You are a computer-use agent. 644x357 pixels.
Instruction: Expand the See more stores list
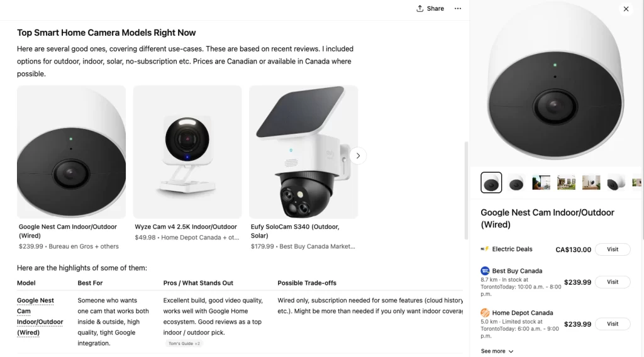[x=497, y=351]
